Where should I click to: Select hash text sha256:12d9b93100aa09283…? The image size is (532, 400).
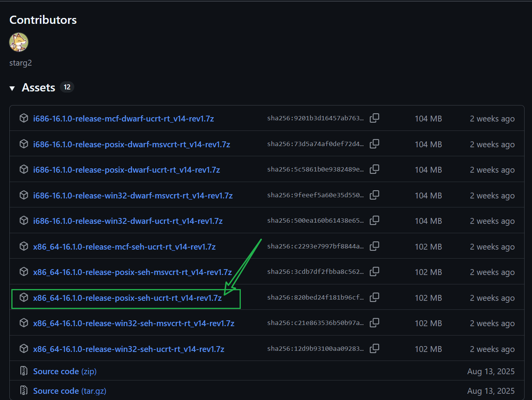click(315, 349)
